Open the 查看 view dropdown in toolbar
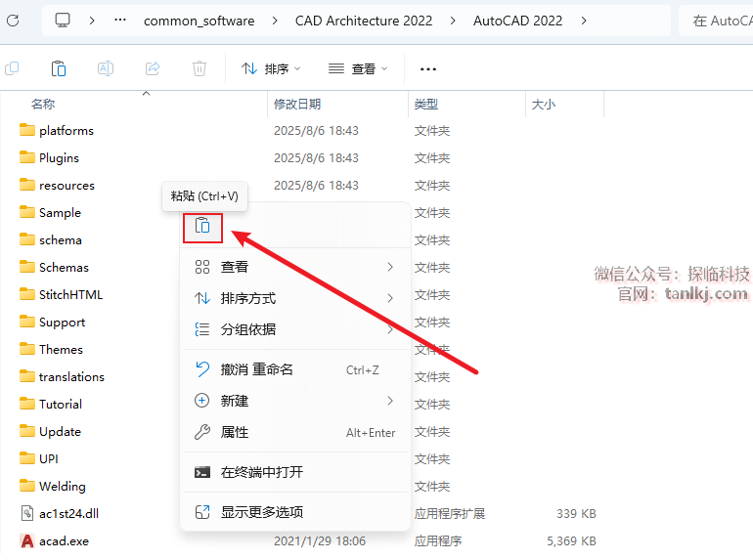 358,69
